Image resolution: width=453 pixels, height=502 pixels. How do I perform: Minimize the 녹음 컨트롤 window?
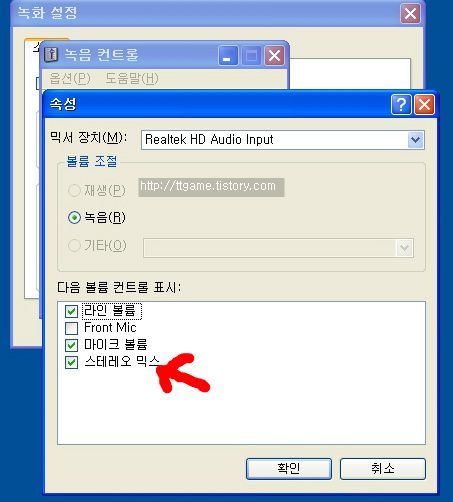coord(228,55)
